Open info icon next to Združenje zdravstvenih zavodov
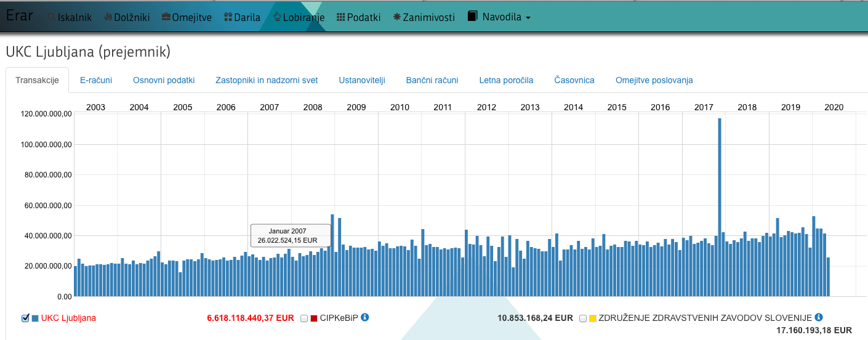This screenshot has height=340, width=868. (x=819, y=317)
